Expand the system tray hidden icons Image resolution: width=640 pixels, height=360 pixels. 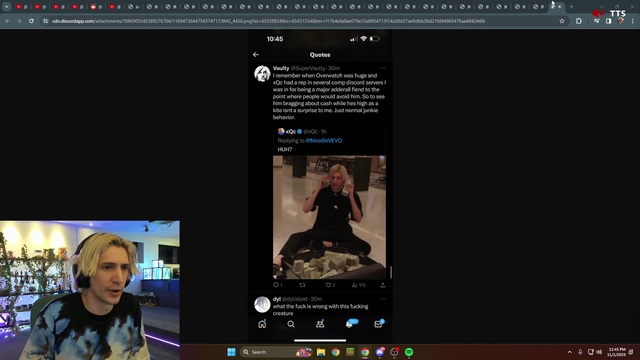(569, 352)
